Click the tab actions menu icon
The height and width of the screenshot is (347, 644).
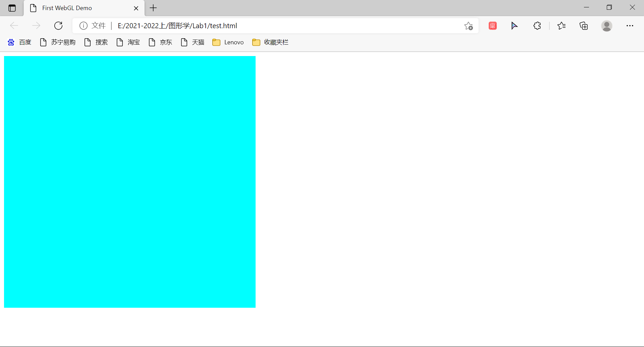pos(12,8)
